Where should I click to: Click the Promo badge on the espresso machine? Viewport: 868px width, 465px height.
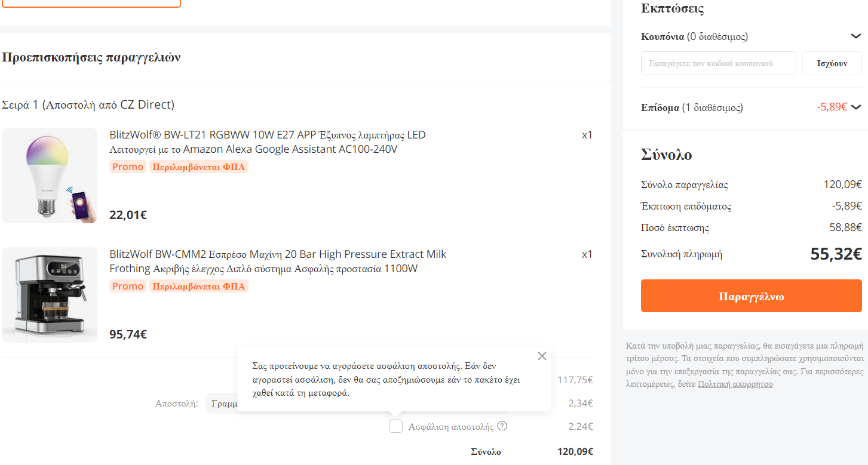pos(128,287)
